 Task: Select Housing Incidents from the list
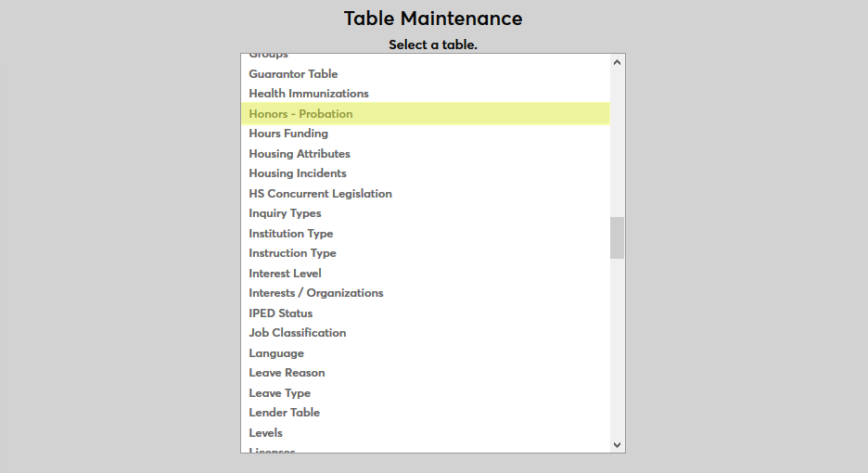point(298,173)
